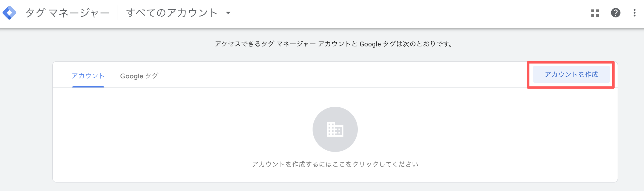Click the gray building placeholder icon
This screenshot has height=191, width=644.
pyautogui.click(x=335, y=129)
